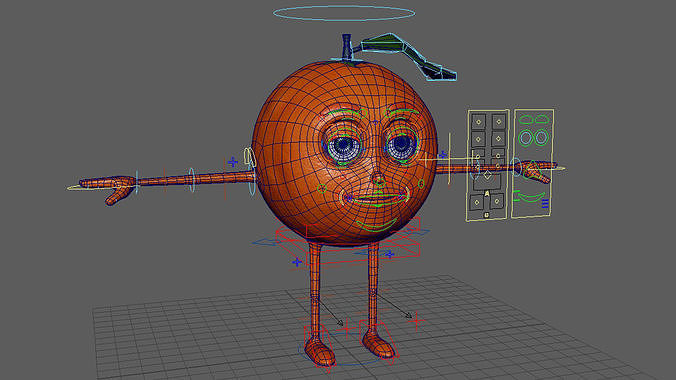Click the letter A in the facial panel
This screenshot has height=380, width=676.
[x=487, y=194]
